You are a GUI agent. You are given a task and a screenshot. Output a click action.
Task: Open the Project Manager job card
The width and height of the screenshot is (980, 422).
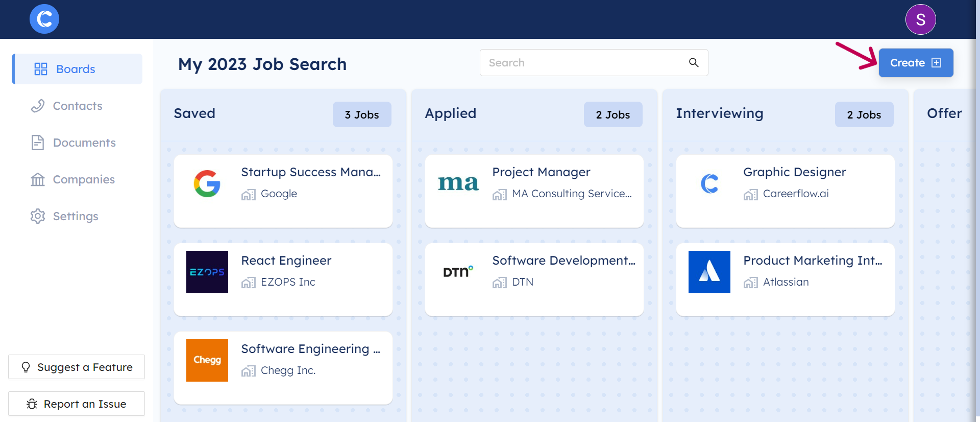[534, 191]
